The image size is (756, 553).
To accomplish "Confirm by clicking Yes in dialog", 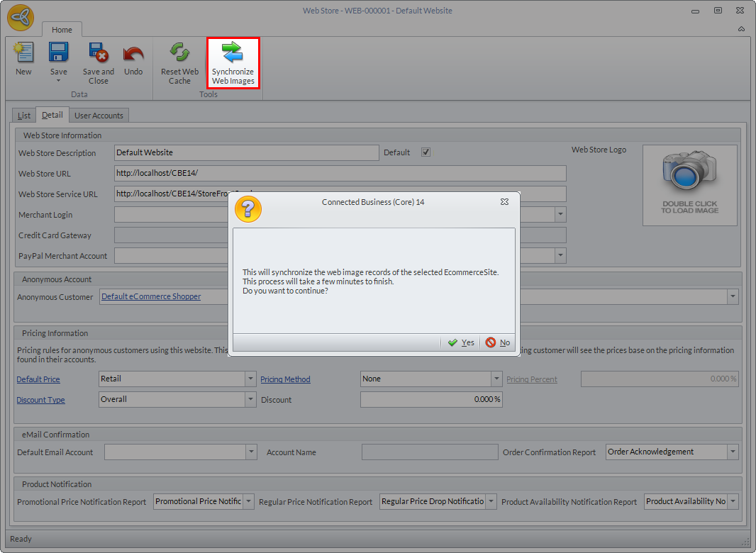I will pyautogui.click(x=461, y=342).
